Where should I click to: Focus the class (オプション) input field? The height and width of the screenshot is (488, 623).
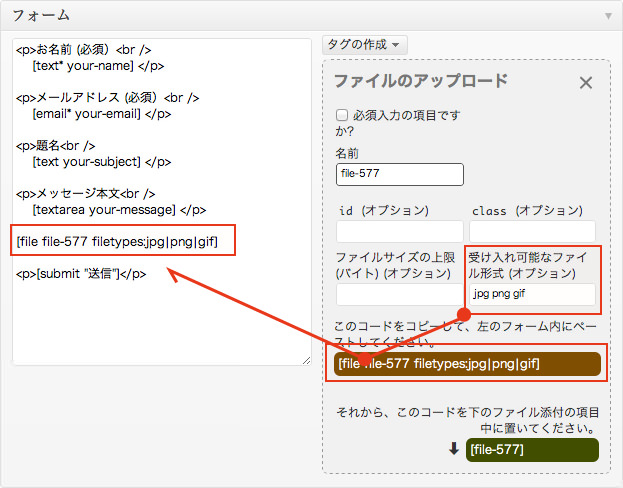point(532,232)
